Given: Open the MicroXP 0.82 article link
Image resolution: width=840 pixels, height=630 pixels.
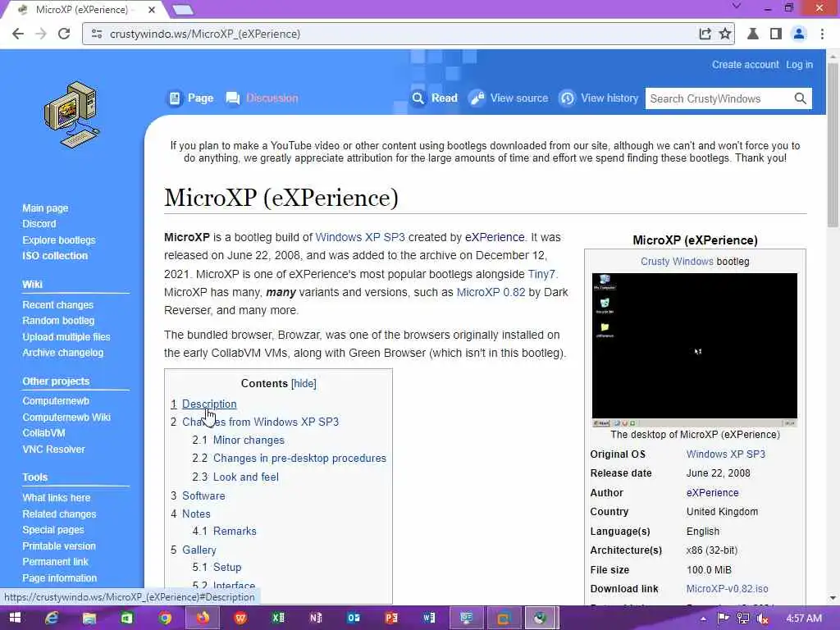Looking at the screenshot, I should pos(491,293).
